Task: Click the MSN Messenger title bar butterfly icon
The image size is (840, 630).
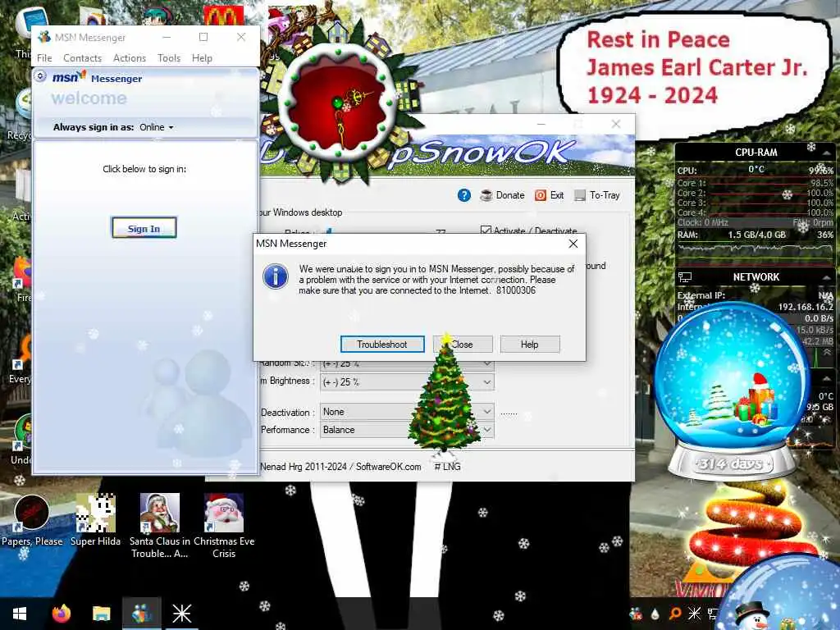Action: 45,37
